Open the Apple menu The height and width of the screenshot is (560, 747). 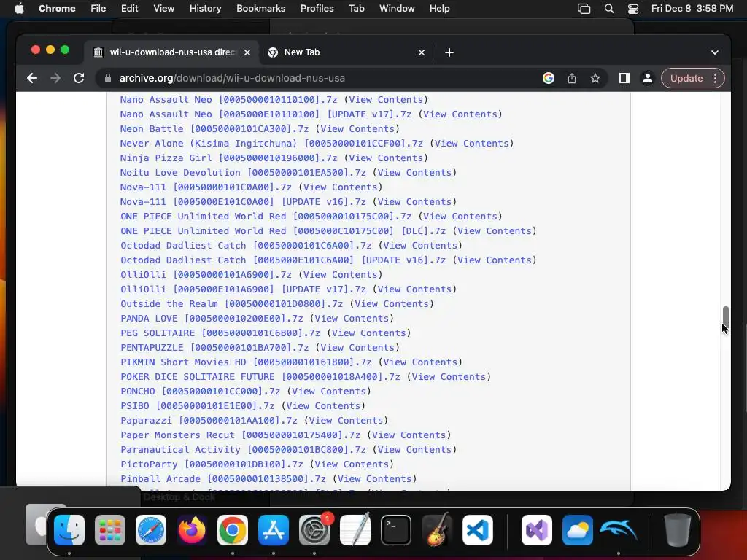click(19, 9)
